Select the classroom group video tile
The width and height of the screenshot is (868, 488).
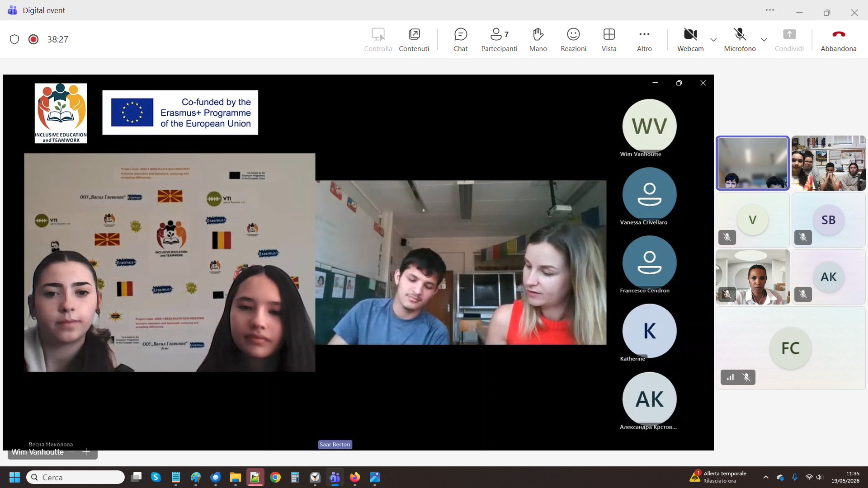tap(829, 163)
